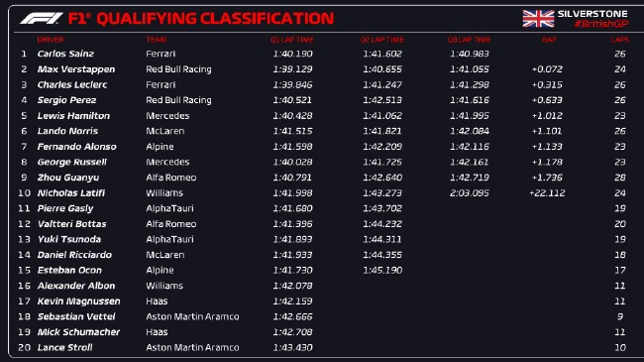The height and width of the screenshot is (362, 644).
Task: Open the Lewis Hamilton row
Action: pyautogui.click(x=322, y=116)
